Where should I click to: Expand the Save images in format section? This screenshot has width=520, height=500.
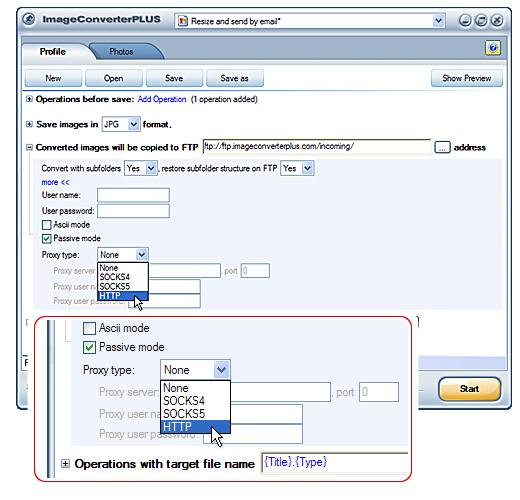coord(29,124)
